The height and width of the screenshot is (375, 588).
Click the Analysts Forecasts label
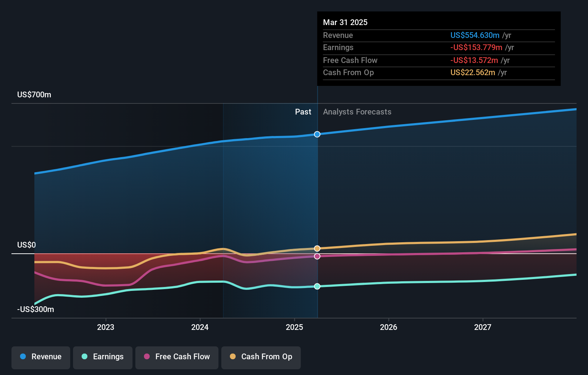coord(357,112)
